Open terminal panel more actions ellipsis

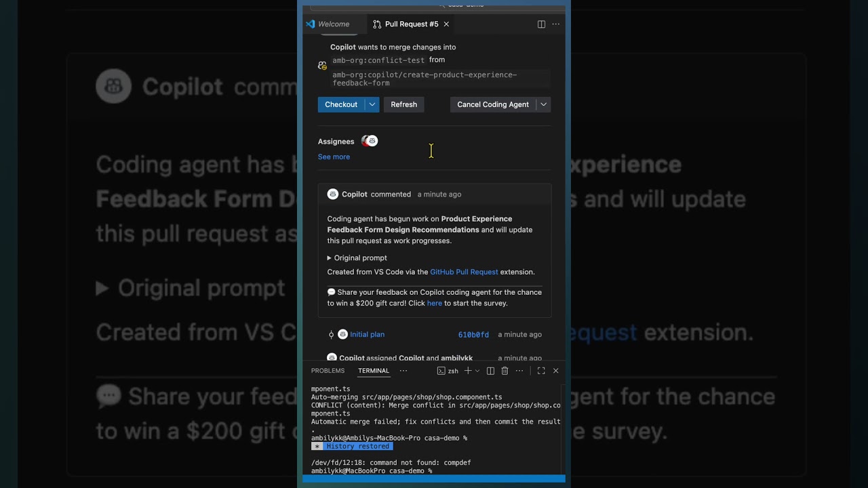(519, 371)
